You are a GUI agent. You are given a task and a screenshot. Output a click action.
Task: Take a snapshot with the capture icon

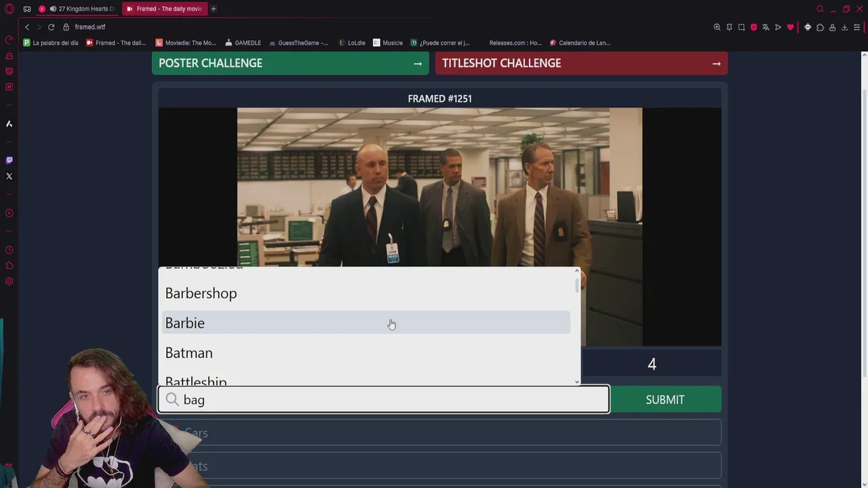tap(741, 27)
